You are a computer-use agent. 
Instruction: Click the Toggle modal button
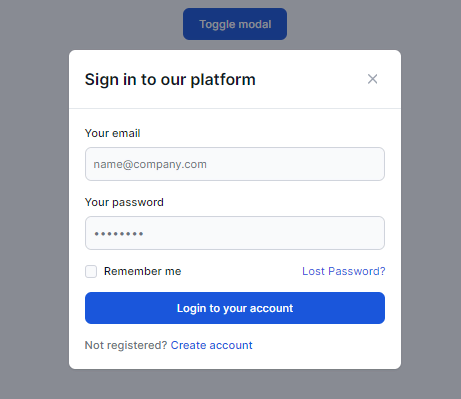pos(235,24)
